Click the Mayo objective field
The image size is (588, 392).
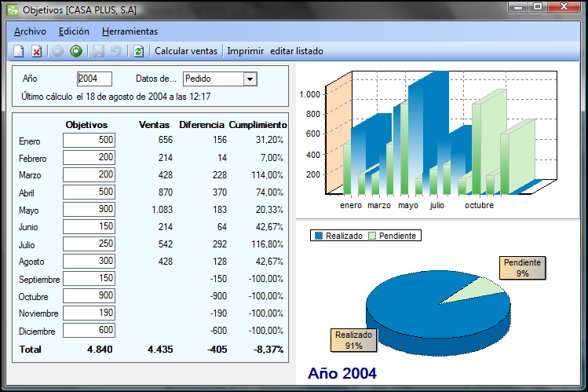(x=89, y=209)
